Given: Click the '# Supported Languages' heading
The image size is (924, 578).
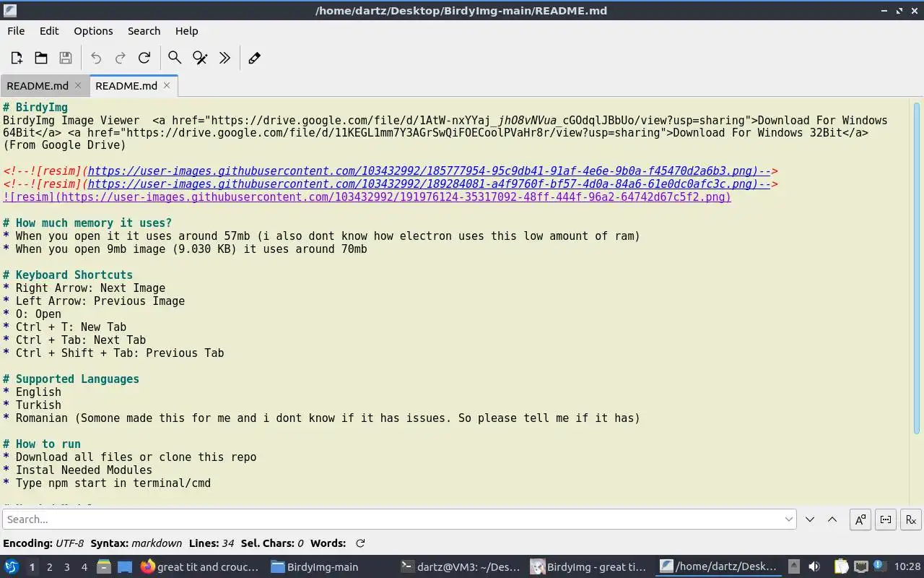Looking at the screenshot, I should point(71,379).
